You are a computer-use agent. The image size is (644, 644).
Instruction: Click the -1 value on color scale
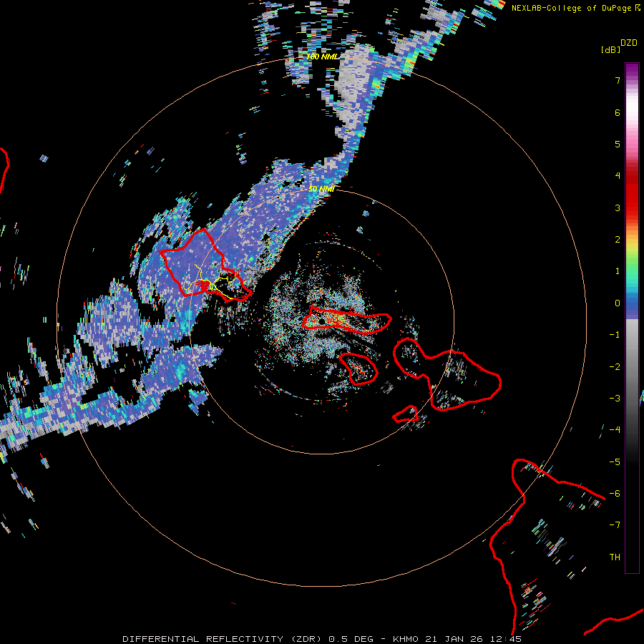pos(615,335)
